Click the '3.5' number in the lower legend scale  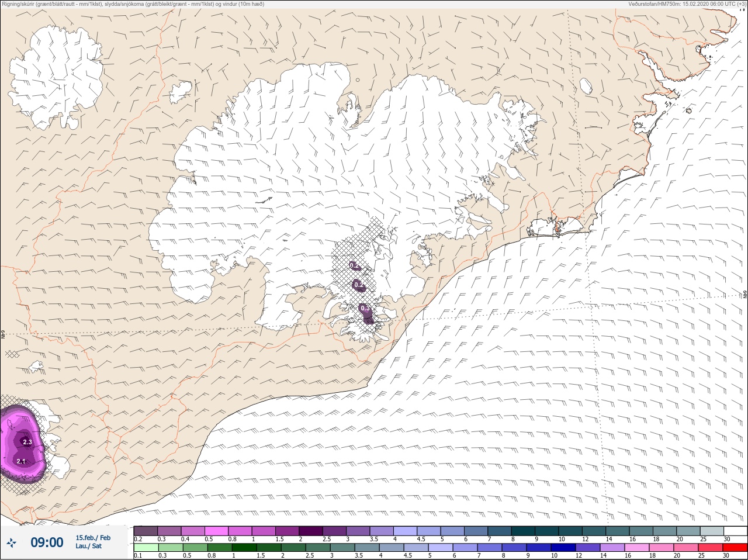pos(359,555)
